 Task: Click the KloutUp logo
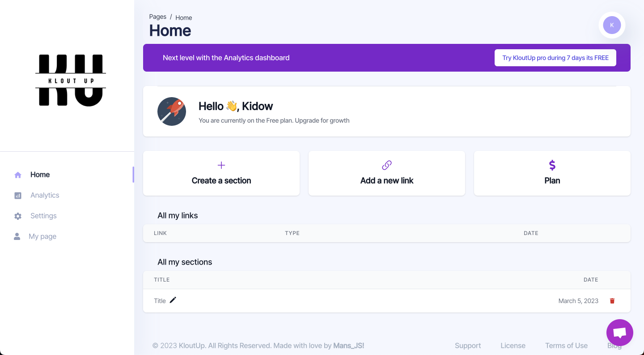point(71,81)
